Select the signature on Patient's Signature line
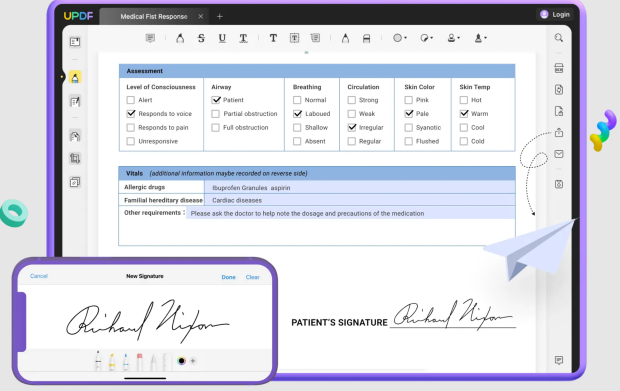Viewport: 620px width, 391px height. click(453, 314)
